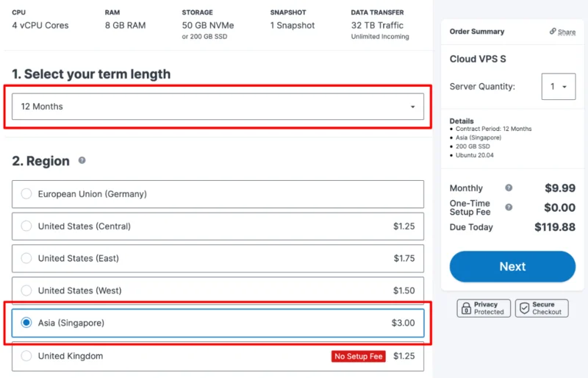The height and width of the screenshot is (378, 588).
Task: Click the term length dropdown arrow
Action: (x=412, y=107)
